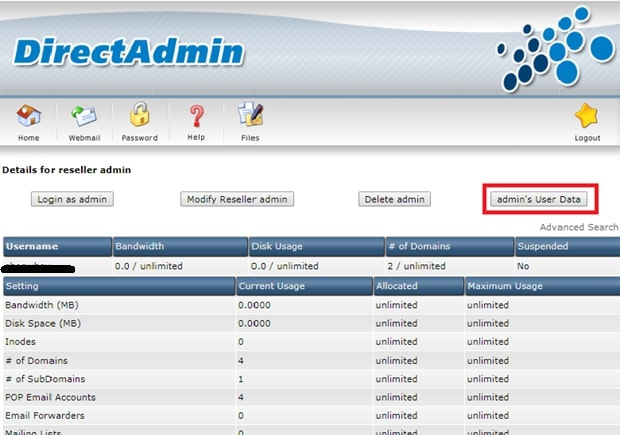Click Current Usage value 1 for SubDomains

[241, 379]
